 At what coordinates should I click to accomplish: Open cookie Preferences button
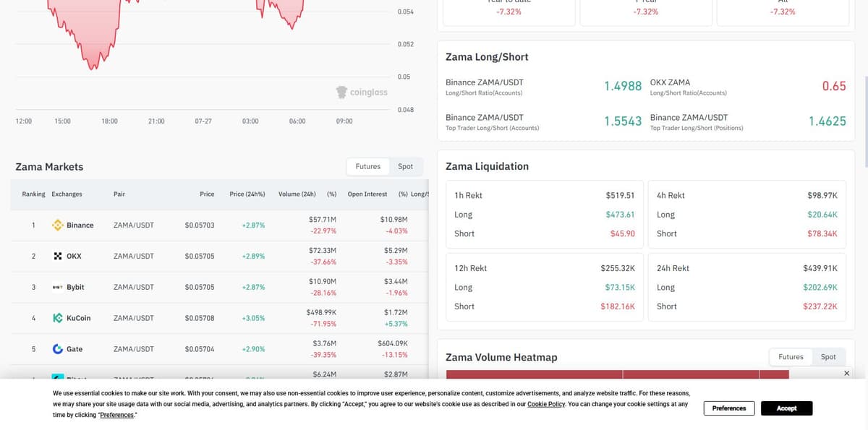[x=729, y=408]
